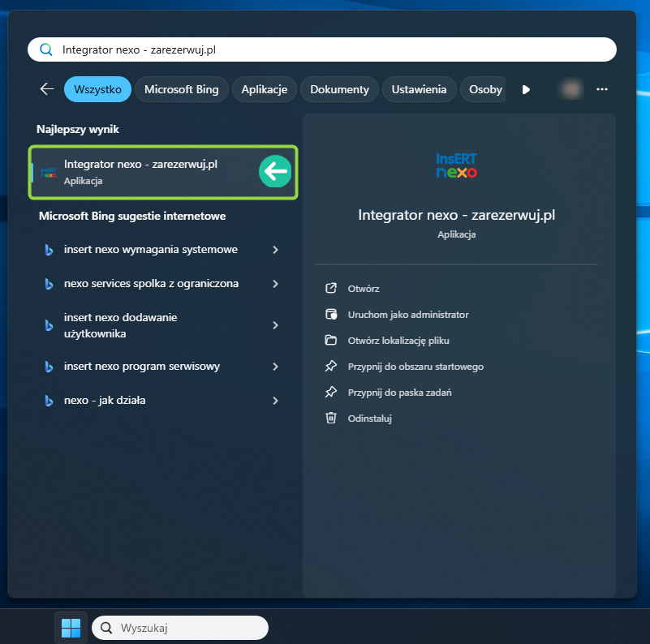The width and height of the screenshot is (650, 644).
Task: Open the Dokumenty filter tab
Action: [x=339, y=89]
